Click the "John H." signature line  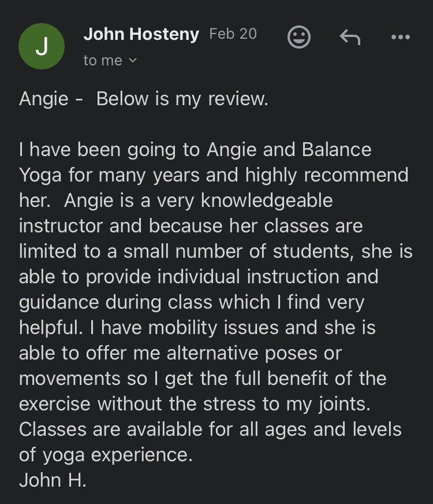pyautogui.click(x=53, y=480)
